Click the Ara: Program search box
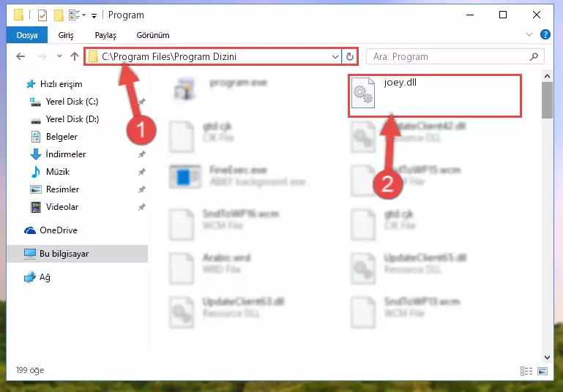This screenshot has width=563, height=392. pos(455,56)
